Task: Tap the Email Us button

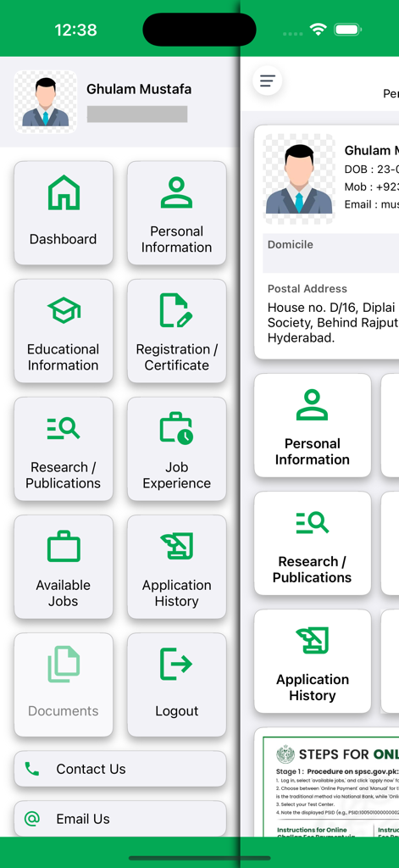Action: pyautogui.click(x=120, y=819)
